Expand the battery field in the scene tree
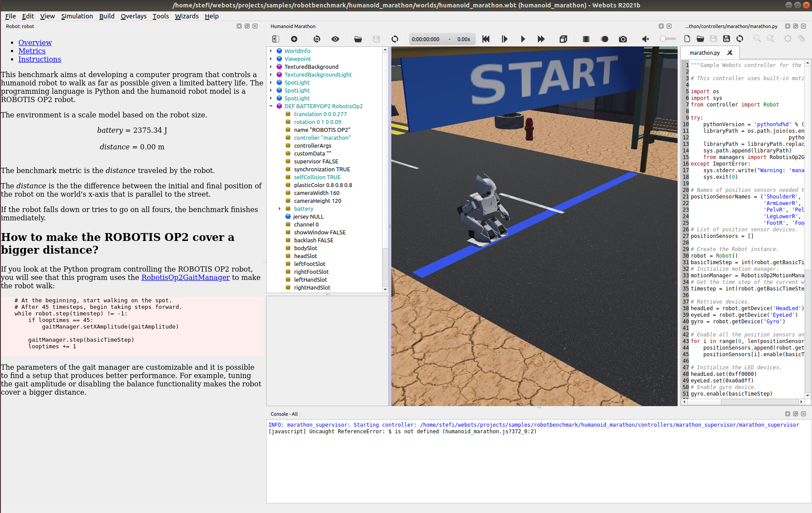812x513 pixels. 280,209
